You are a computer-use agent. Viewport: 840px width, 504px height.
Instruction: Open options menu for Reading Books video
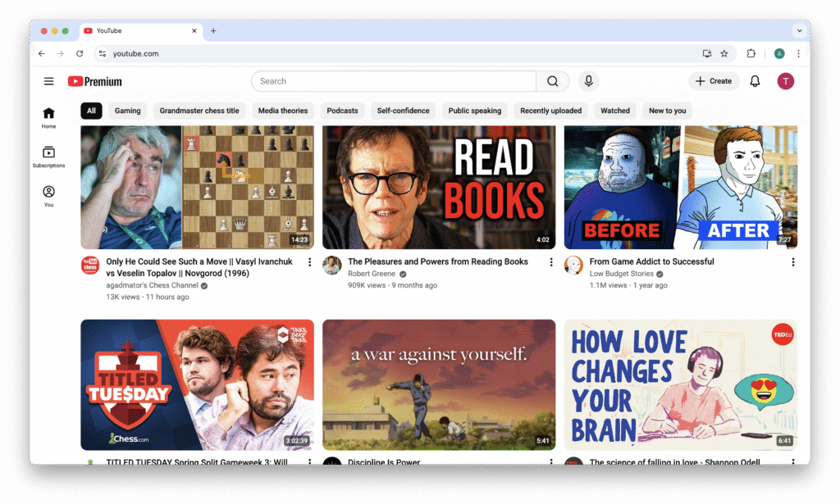(551, 262)
